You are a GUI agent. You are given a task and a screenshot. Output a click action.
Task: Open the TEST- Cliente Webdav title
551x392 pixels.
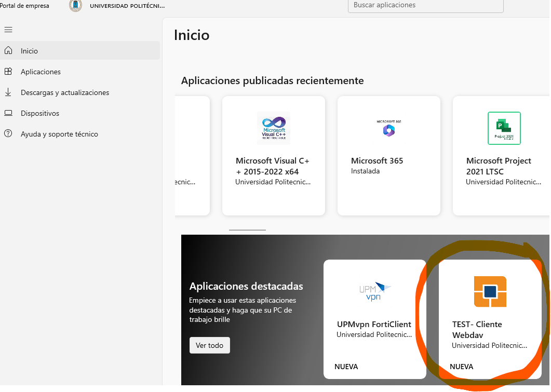coord(477,330)
